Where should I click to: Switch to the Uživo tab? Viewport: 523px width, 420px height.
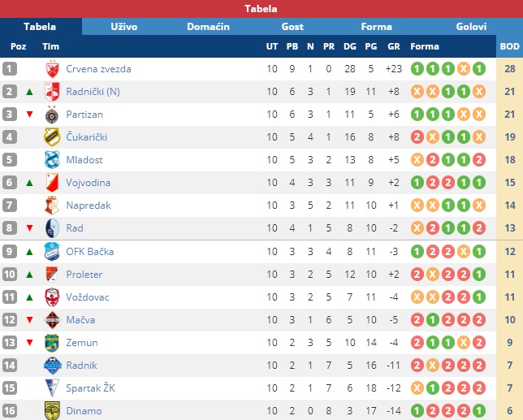point(124,27)
